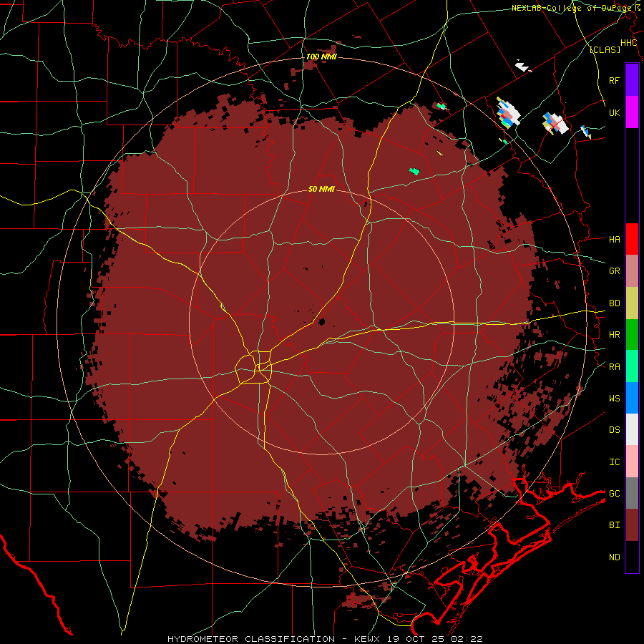The image size is (644, 644).
Task: Select the yellow BD legend swatch
Action: (632, 303)
